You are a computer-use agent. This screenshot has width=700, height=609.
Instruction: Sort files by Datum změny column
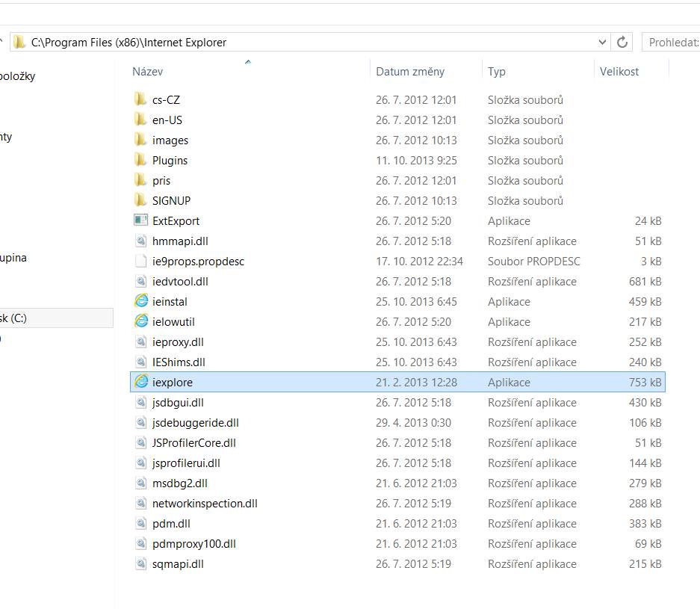pyautogui.click(x=410, y=72)
